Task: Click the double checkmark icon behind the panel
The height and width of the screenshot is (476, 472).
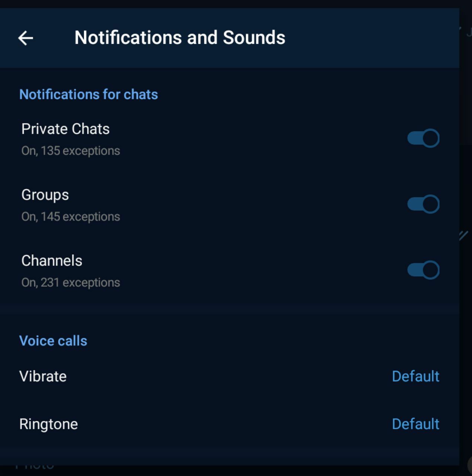Action: coord(464,235)
